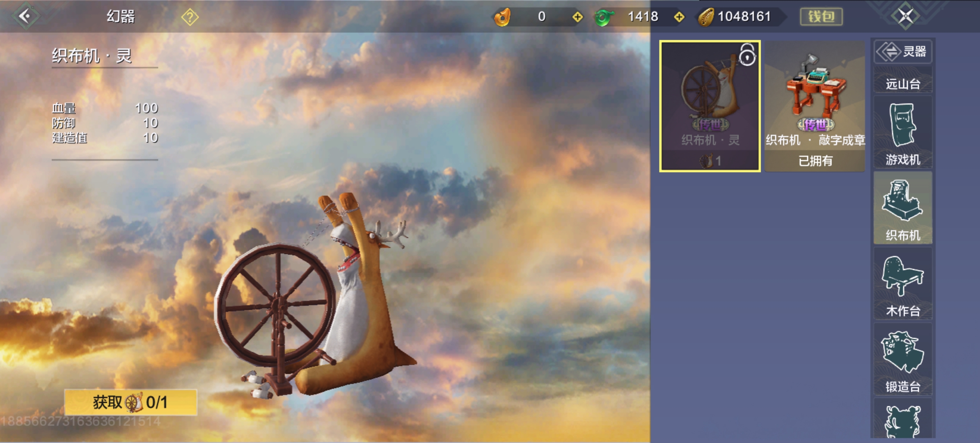Click the green jade currency icon
The image size is (980, 443).
[604, 17]
